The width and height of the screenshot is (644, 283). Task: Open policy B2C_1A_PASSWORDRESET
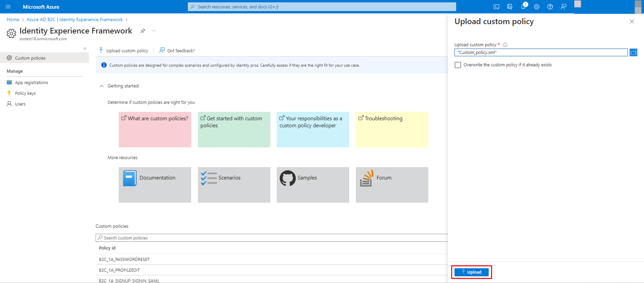[124, 259]
